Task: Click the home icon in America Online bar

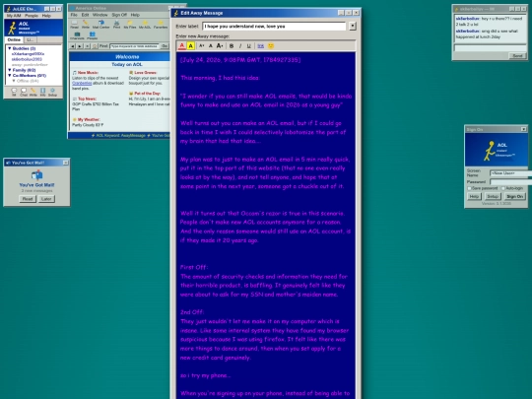Action: pos(95,46)
